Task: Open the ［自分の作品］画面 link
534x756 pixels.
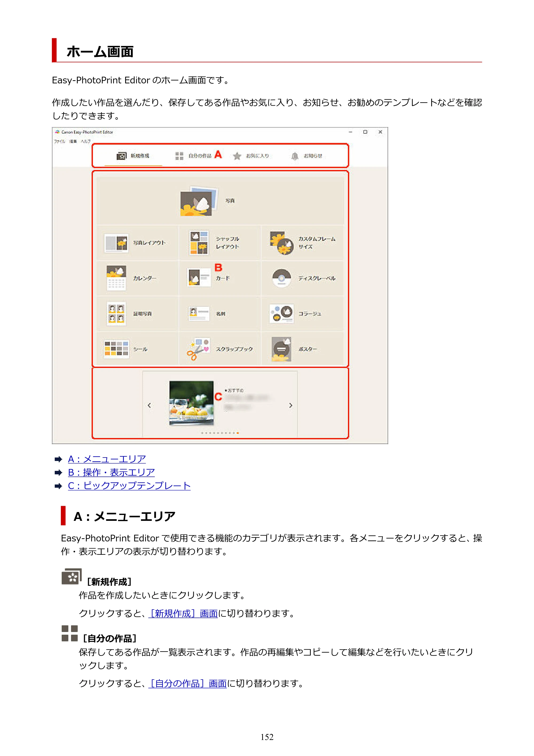Action: coord(187,684)
